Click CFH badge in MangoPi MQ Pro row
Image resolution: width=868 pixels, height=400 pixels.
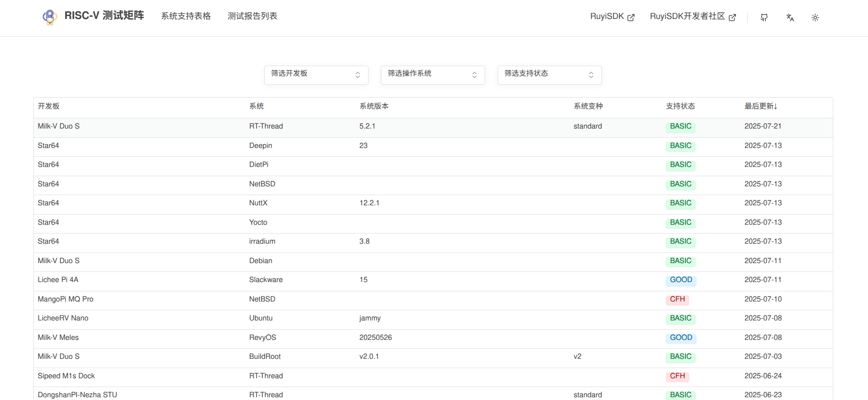(677, 300)
